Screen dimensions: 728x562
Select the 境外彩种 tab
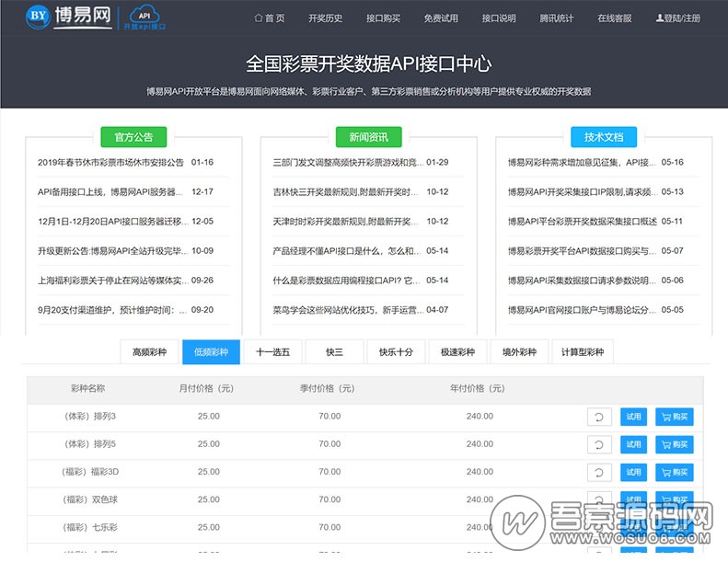pos(518,351)
